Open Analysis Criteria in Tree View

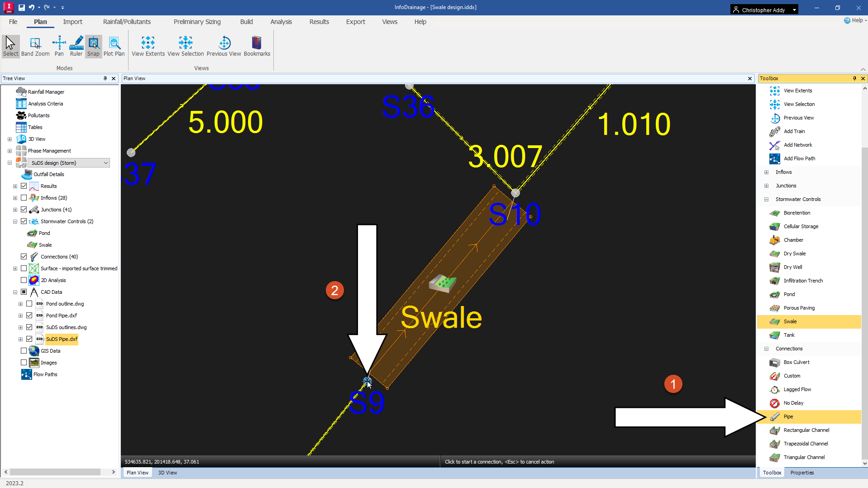point(45,104)
